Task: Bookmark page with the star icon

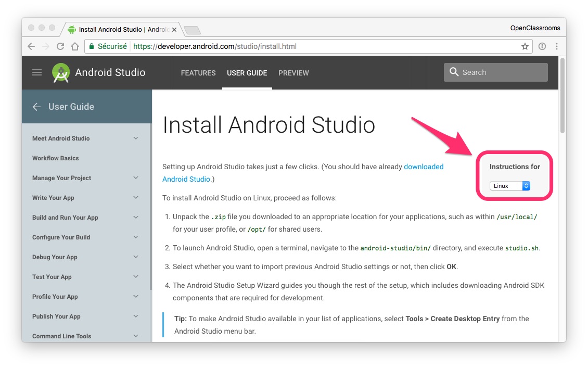Action: click(525, 46)
